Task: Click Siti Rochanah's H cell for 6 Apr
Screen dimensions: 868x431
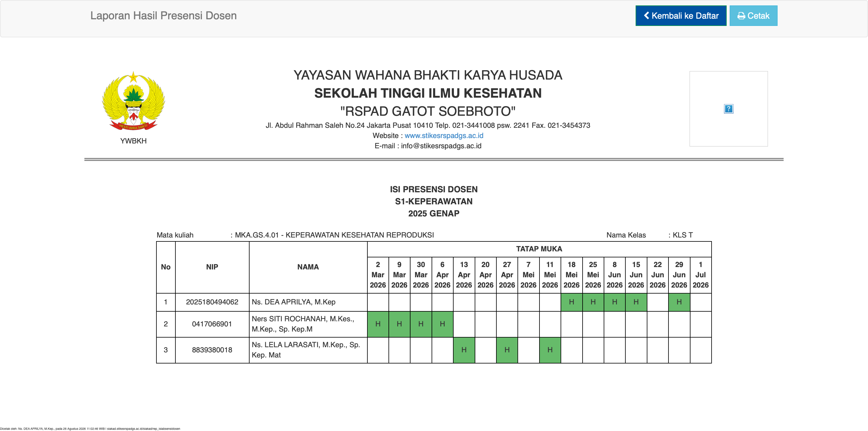Action: click(x=442, y=324)
